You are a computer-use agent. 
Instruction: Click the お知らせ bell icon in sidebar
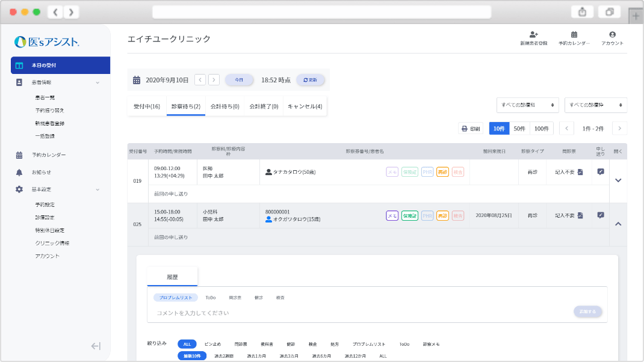pyautogui.click(x=19, y=172)
